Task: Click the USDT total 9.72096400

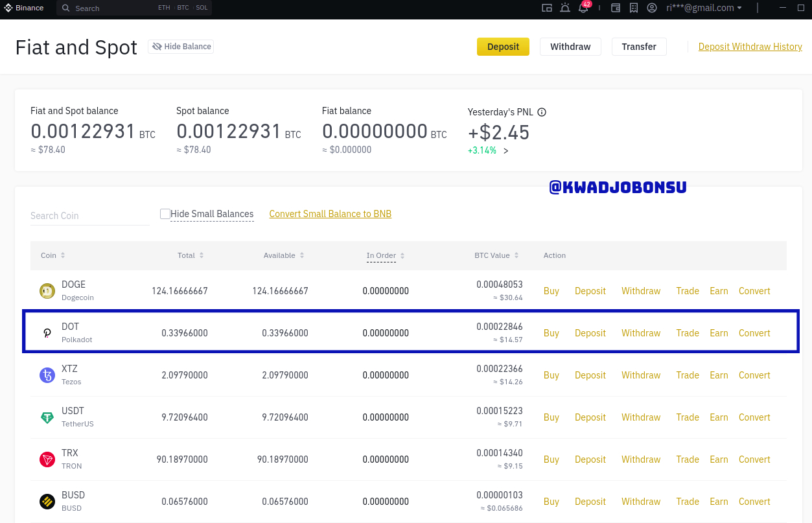Action: (x=185, y=417)
